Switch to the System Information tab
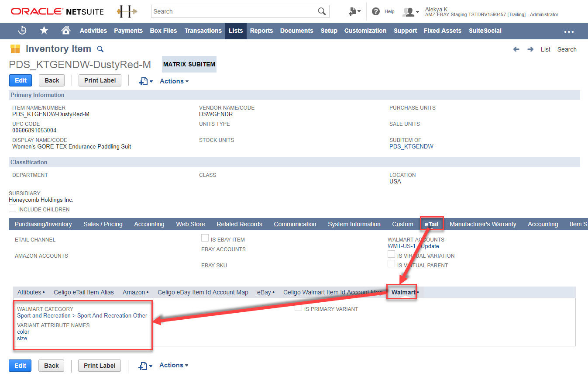This screenshot has height=380, width=588. (x=354, y=224)
